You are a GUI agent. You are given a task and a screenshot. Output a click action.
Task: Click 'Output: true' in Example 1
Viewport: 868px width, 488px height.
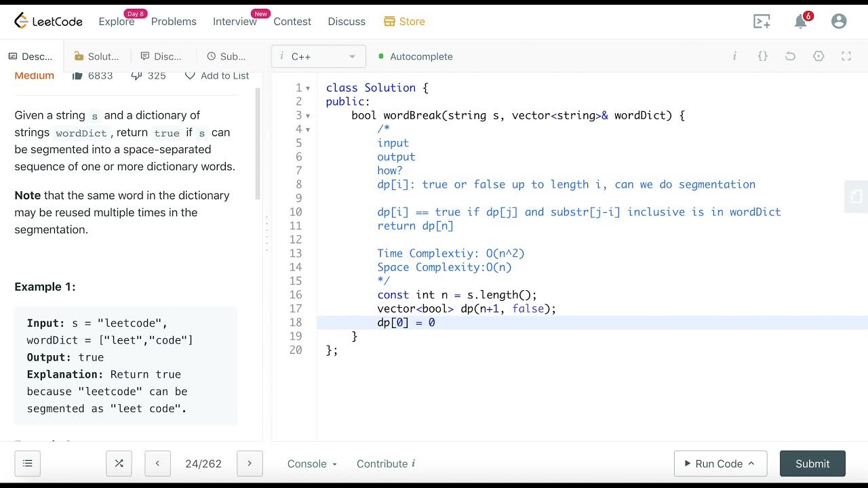click(x=65, y=357)
